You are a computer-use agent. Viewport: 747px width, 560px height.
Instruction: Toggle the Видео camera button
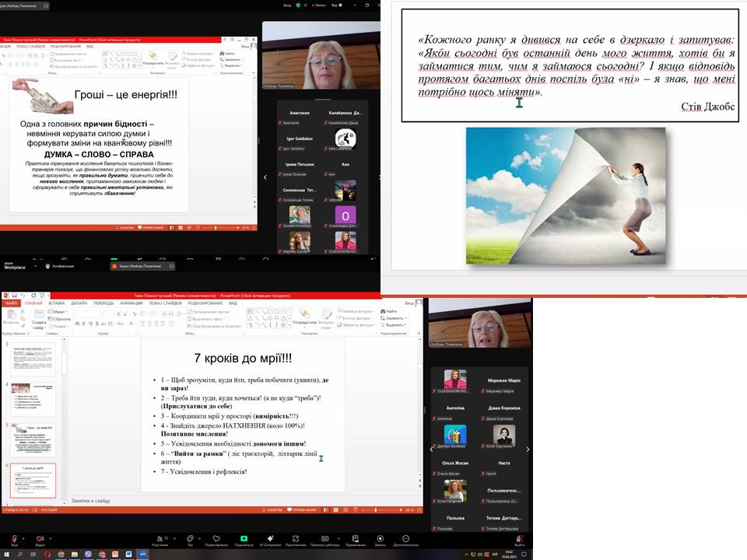point(40,539)
